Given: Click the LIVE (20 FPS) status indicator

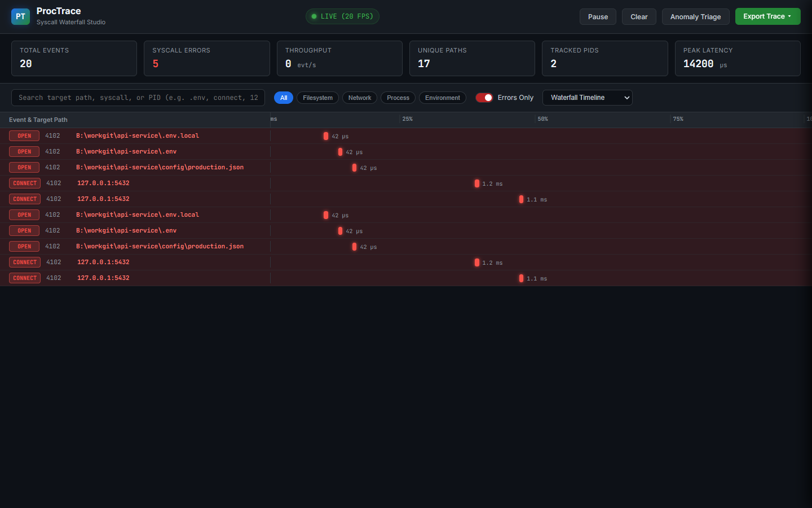Looking at the screenshot, I should point(342,16).
